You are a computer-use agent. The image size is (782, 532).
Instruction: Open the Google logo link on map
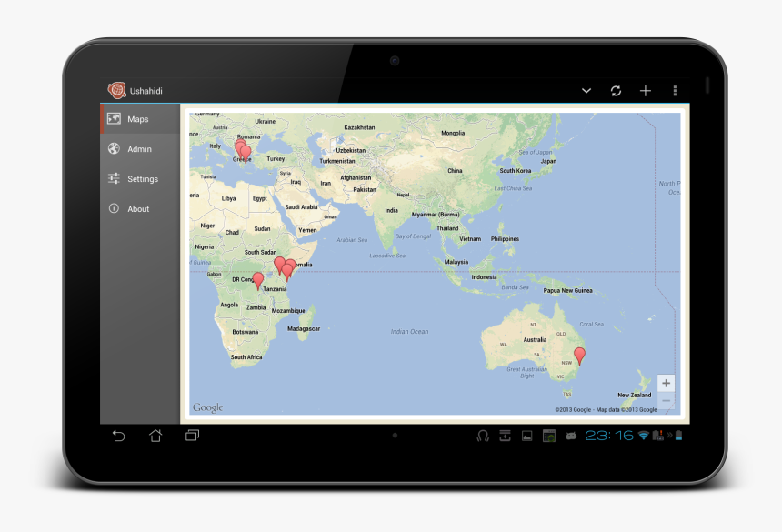pyautogui.click(x=208, y=407)
